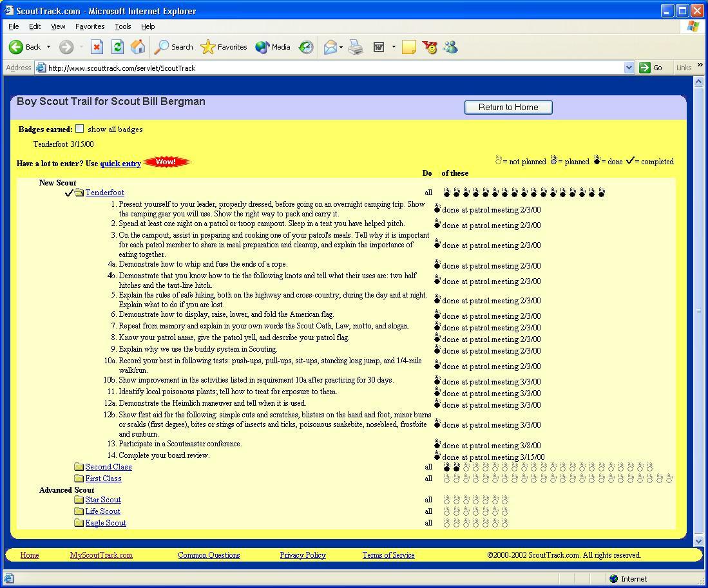Open the Help menu
This screenshot has width=708, height=588.
click(148, 26)
